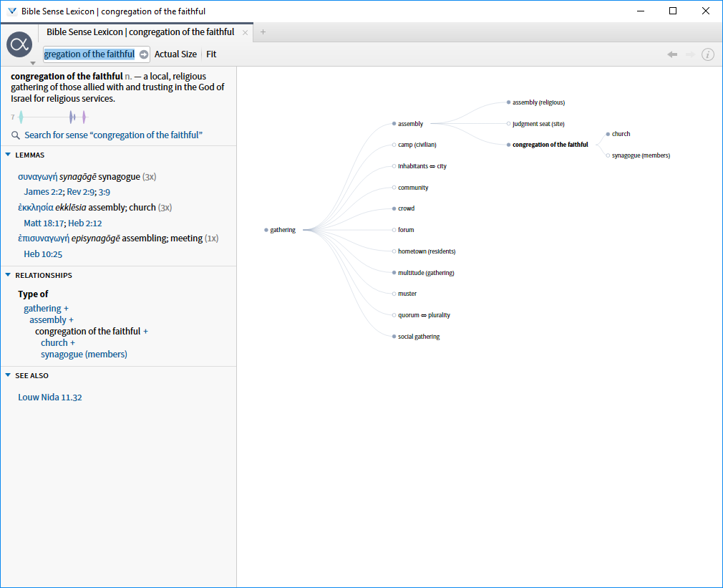Select the bold congregation of the faithful node

548,145
